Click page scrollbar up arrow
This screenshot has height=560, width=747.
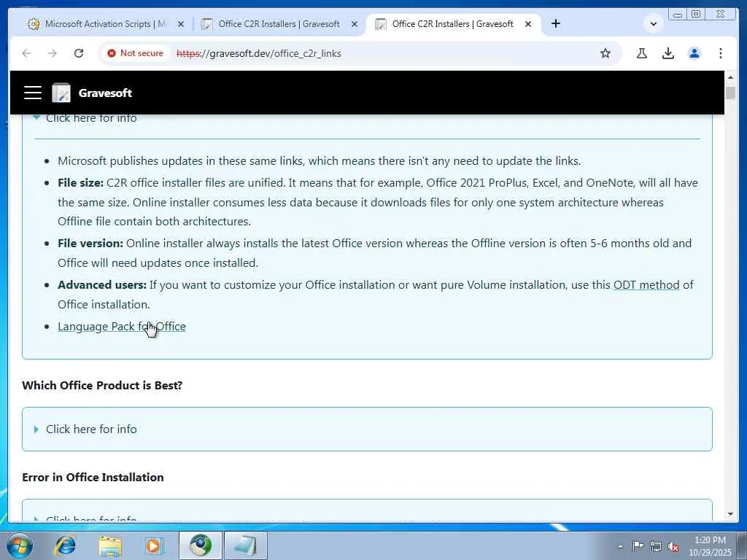(730, 77)
